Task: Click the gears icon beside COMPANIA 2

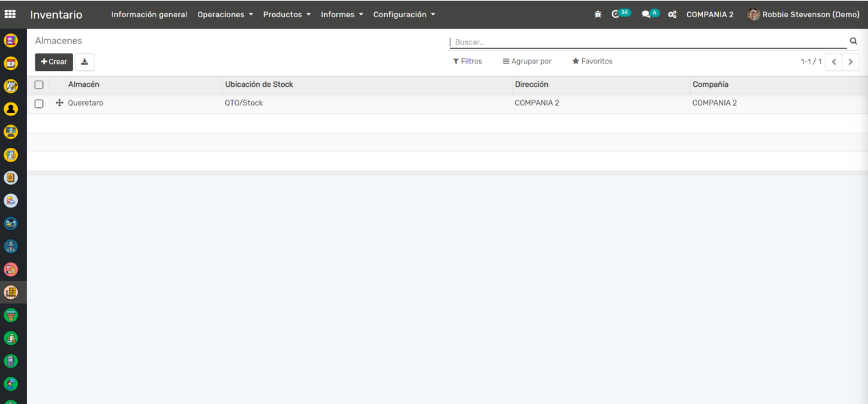Action: (672, 14)
